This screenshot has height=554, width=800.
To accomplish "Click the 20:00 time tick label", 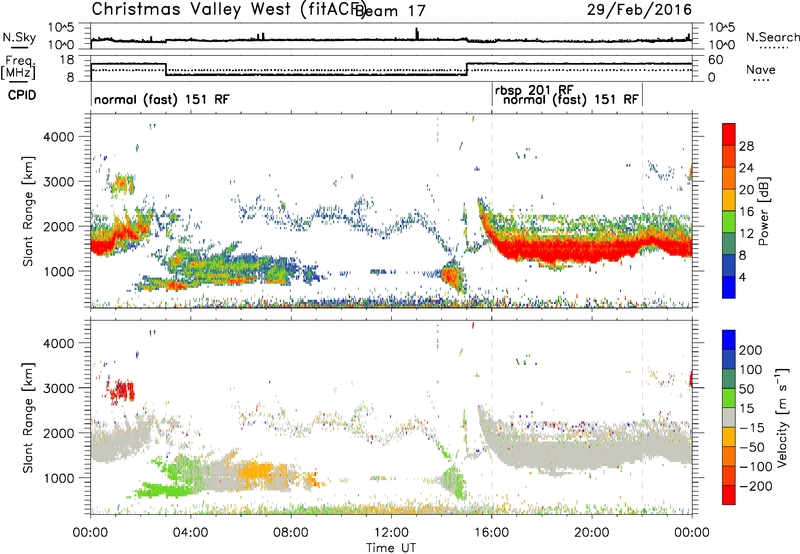I will tap(592, 533).
